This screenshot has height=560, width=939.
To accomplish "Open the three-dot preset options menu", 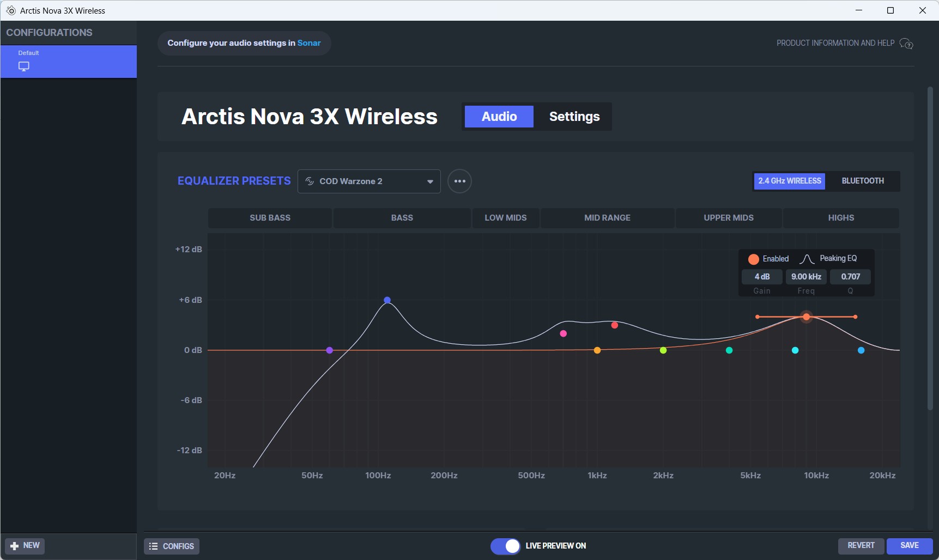I will pyautogui.click(x=459, y=181).
